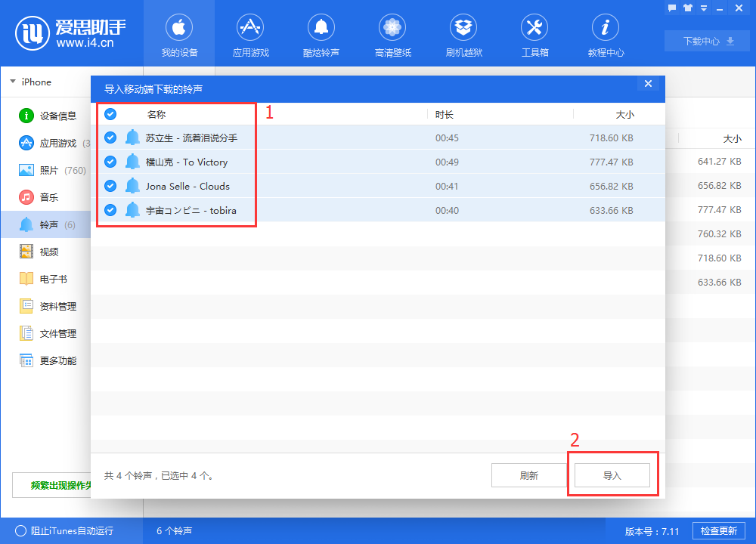Select 设备信息 in the sidebar
The height and width of the screenshot is (544, 756).
pyautogui.click(x=57, y=116)
